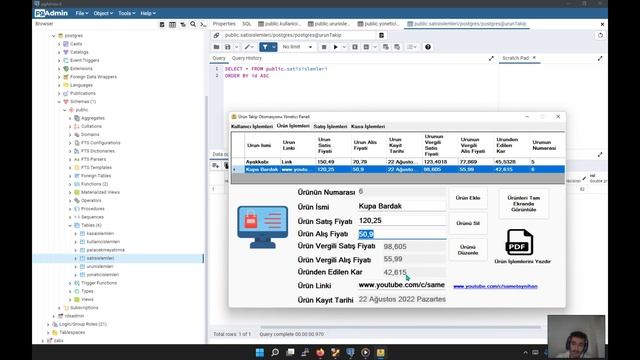Open the www.youtube.com/c/sametaymihan link
Viewport: 640px width, 360px height.
coord(495,286)
